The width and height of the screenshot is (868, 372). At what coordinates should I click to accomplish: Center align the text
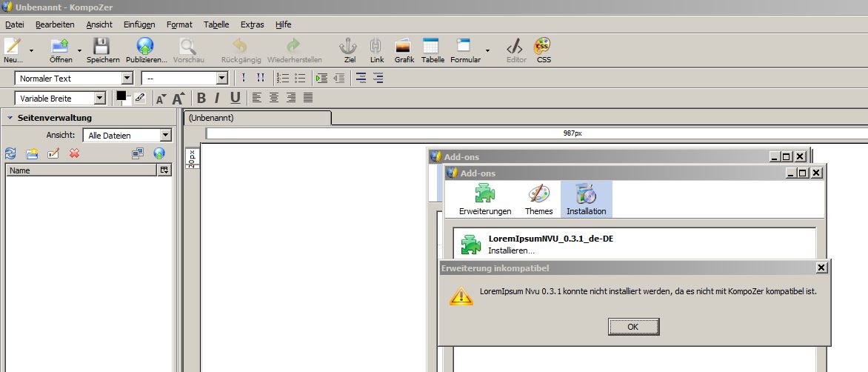[x=273, y=98]
